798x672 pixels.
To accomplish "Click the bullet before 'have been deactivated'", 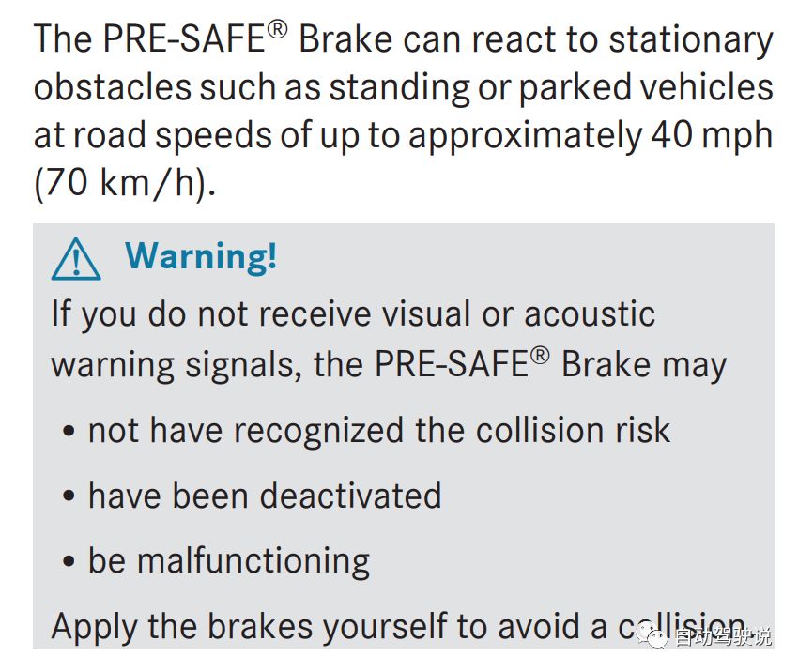I will click(x=69, y=496).
